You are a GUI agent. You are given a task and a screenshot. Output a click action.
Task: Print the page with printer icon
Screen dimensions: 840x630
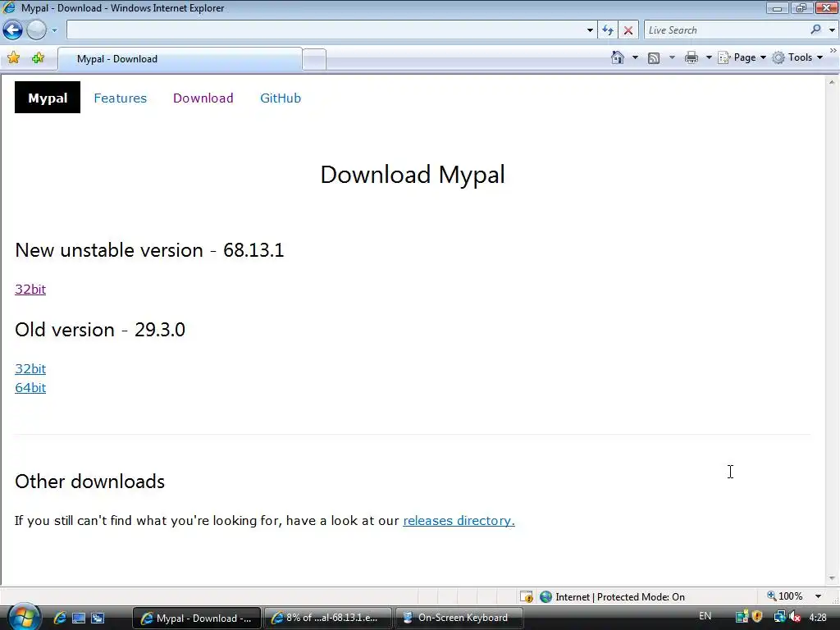click(x=692, y=57)
